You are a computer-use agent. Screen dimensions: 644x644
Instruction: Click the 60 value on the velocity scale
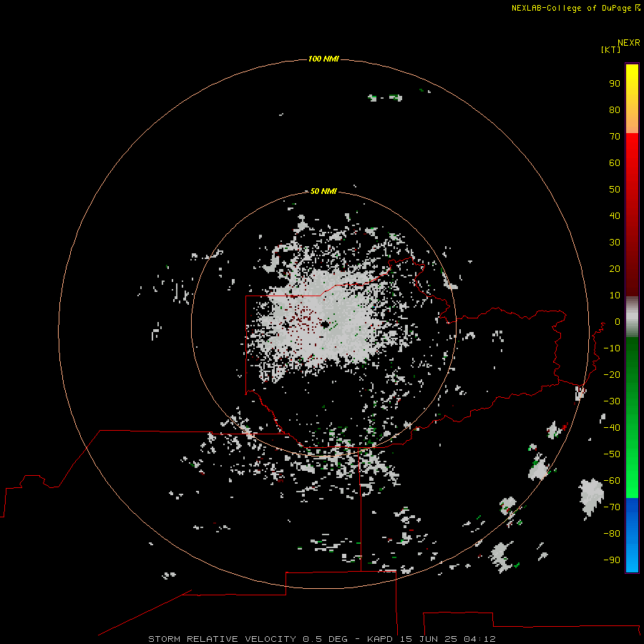coord(615,162)
